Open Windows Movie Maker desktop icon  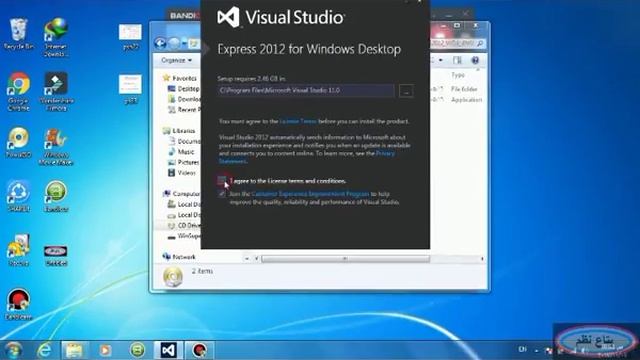click(56, 147)
